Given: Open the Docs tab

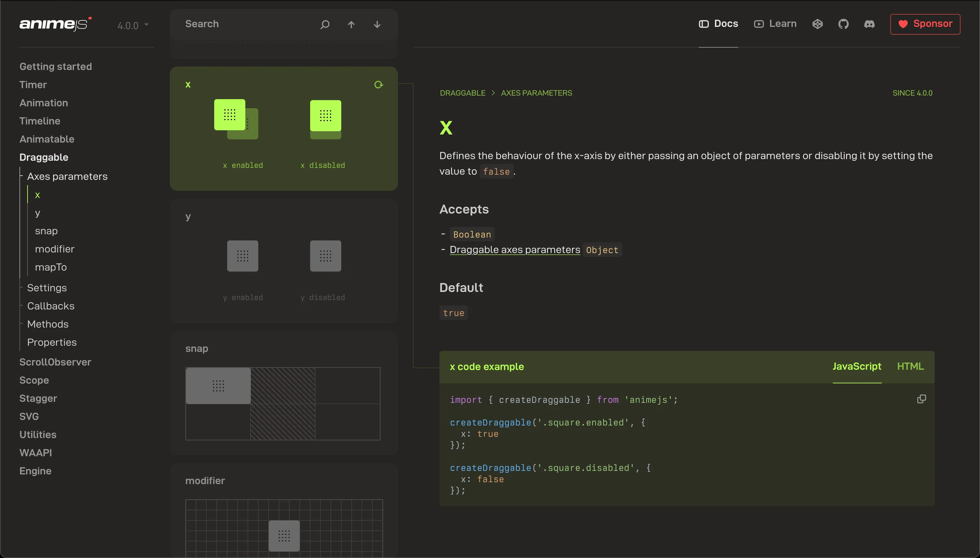Looking at the screenshot, I should pos(718,24).
